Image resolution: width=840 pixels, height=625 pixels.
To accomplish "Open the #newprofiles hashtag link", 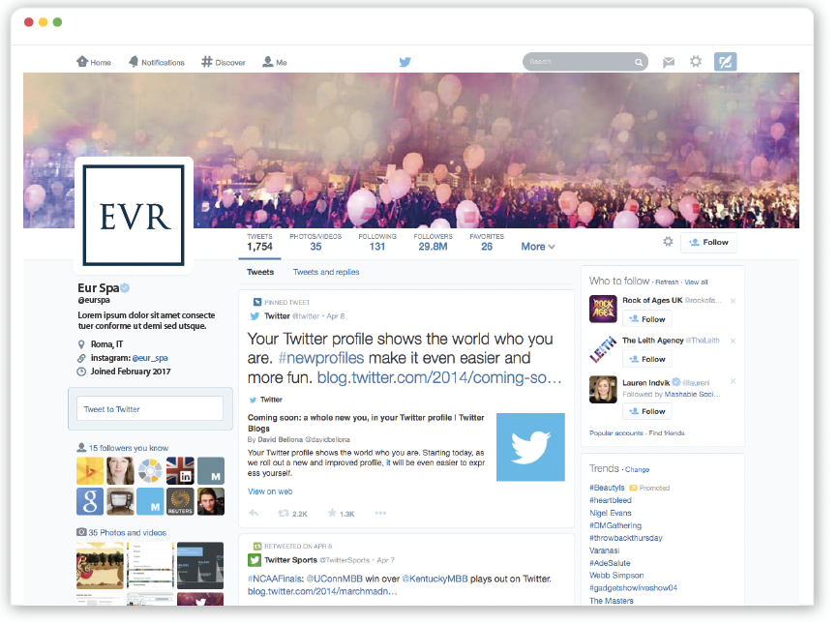I will [x=321, y=358].
